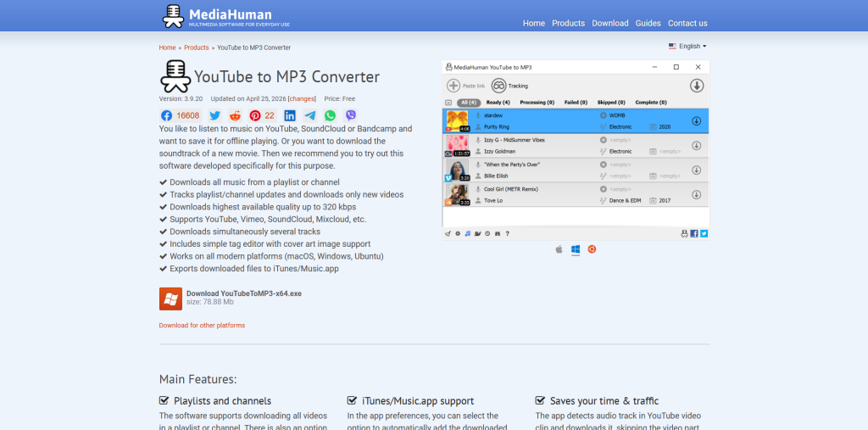Click the MediaHuman logo in the header
This screenshot has height=430, width=868.
click(x=226, y=16)
